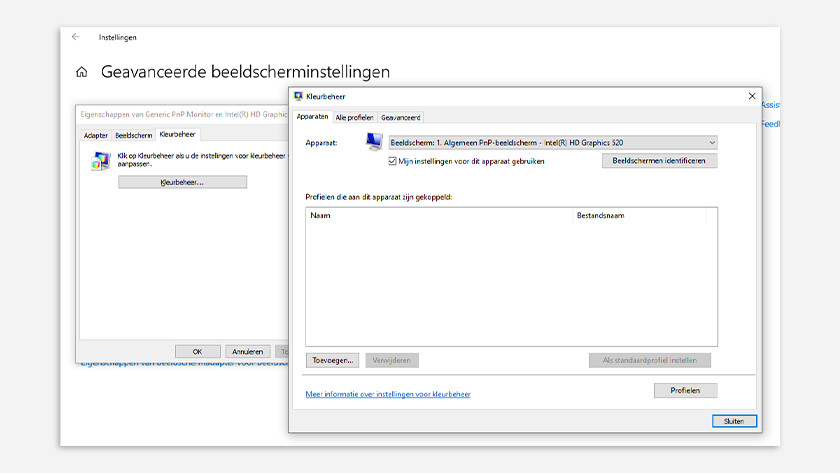This screenshot has height=473, width=840.
Task: Open the Profielen button
Action: (685, 390)
